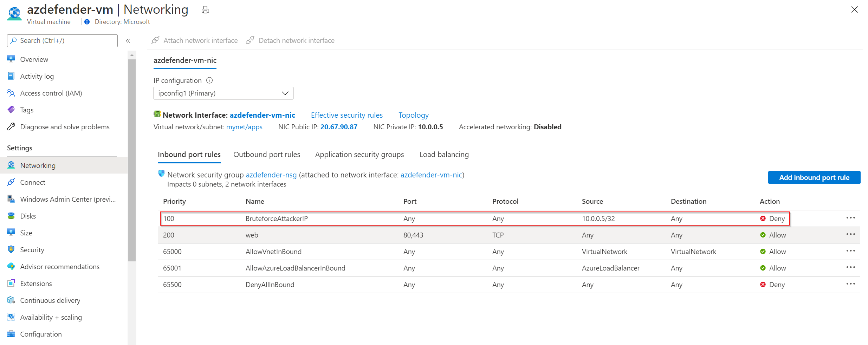Open more options for the web rule

pos(850,235)
